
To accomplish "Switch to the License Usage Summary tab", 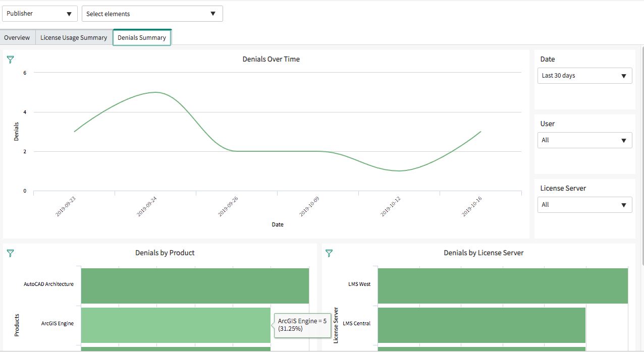I will coord(74,38).
